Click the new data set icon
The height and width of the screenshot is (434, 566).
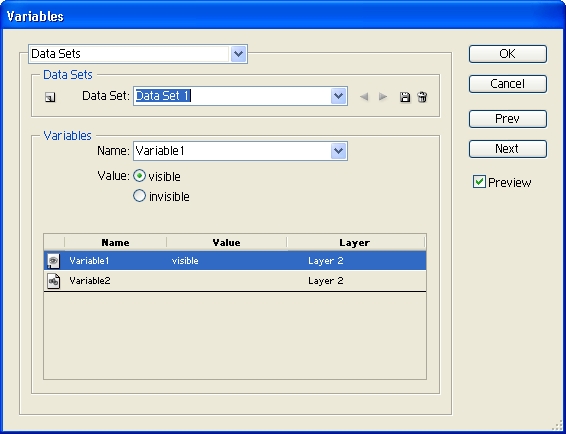click(x=50, y=97)
